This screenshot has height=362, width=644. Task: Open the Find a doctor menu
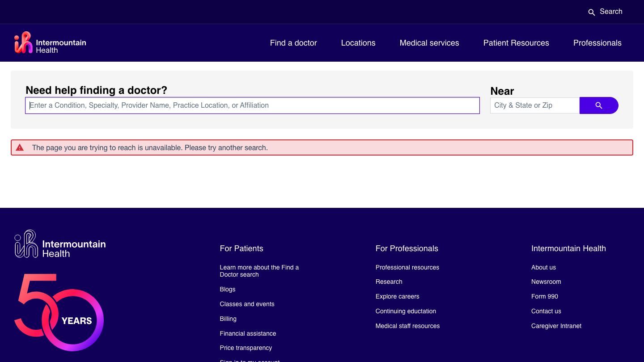[293, 43]
